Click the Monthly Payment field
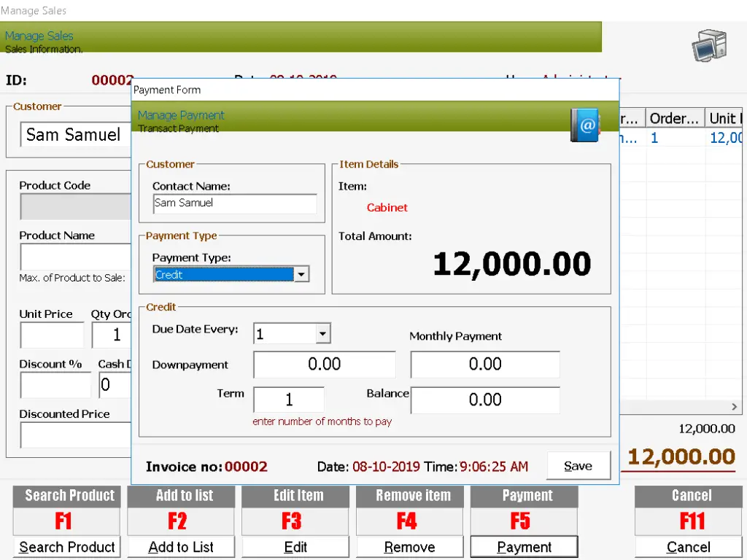Image resolution: width=747 pixels, height=560 pixels. tap(484, 364)
